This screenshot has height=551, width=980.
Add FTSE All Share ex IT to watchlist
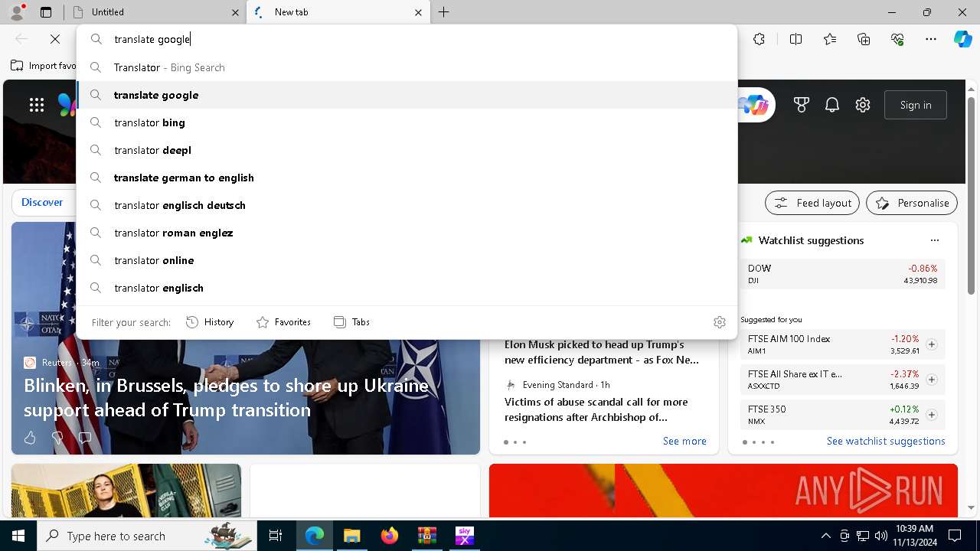pos(931,380)
